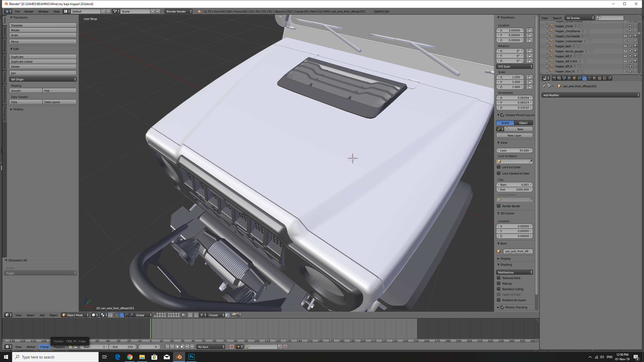
Task: Click the OpenGL render image camera icon
Action: (233, 315)
